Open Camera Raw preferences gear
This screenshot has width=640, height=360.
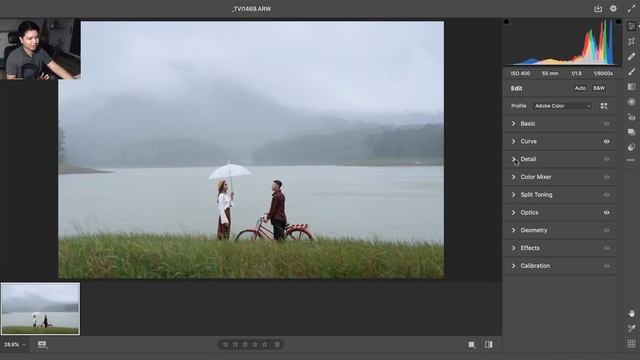point(613,9)
